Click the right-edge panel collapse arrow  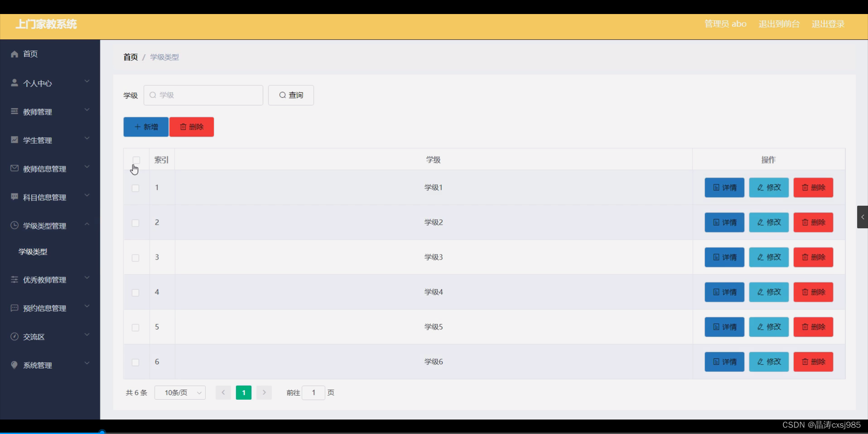(x=863, y=217)
